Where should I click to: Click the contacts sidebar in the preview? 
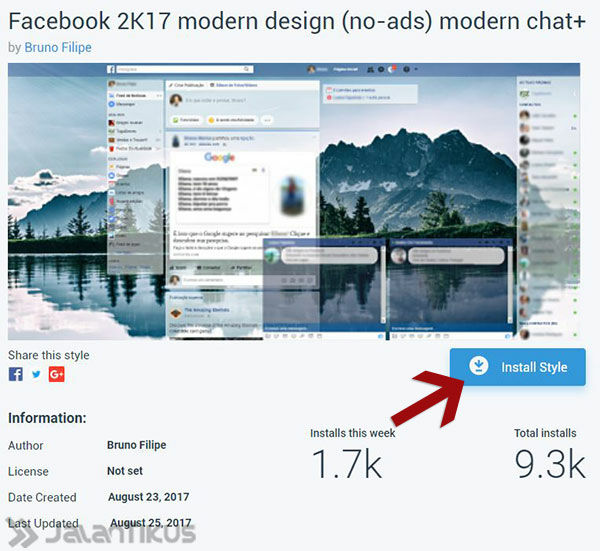[x=548, y=208]
